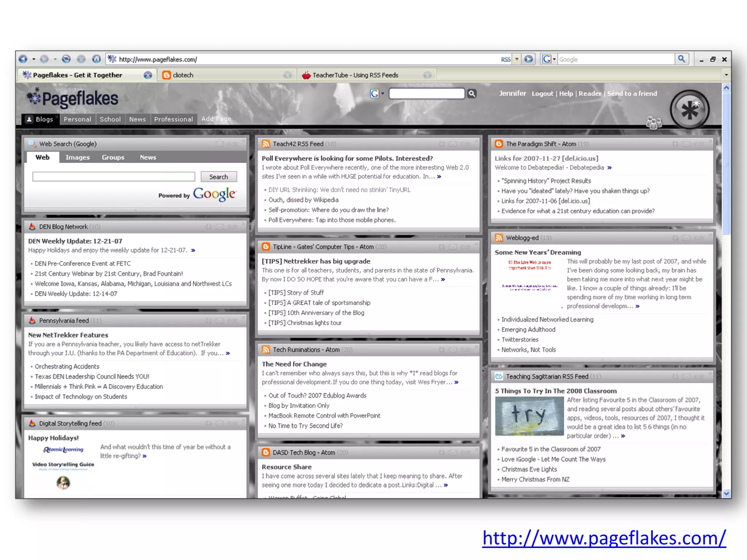Expand the address bar history dropdown
Image resolution: width=747 pixels, height=560 pixels.
tap(517, 59)
